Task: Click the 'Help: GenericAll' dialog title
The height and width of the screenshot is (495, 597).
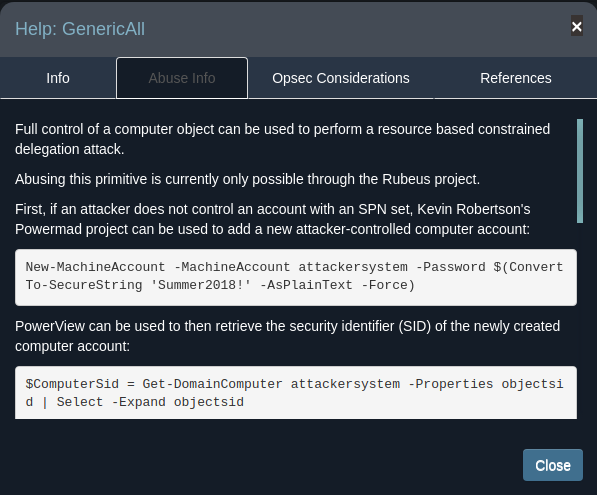Action: [80, 29]
